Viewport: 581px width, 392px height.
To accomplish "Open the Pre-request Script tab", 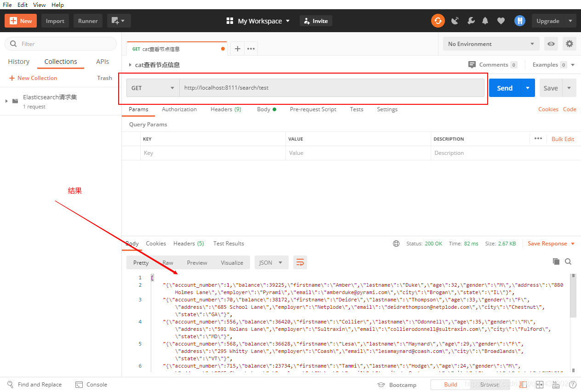I will [x=313, y=109].
